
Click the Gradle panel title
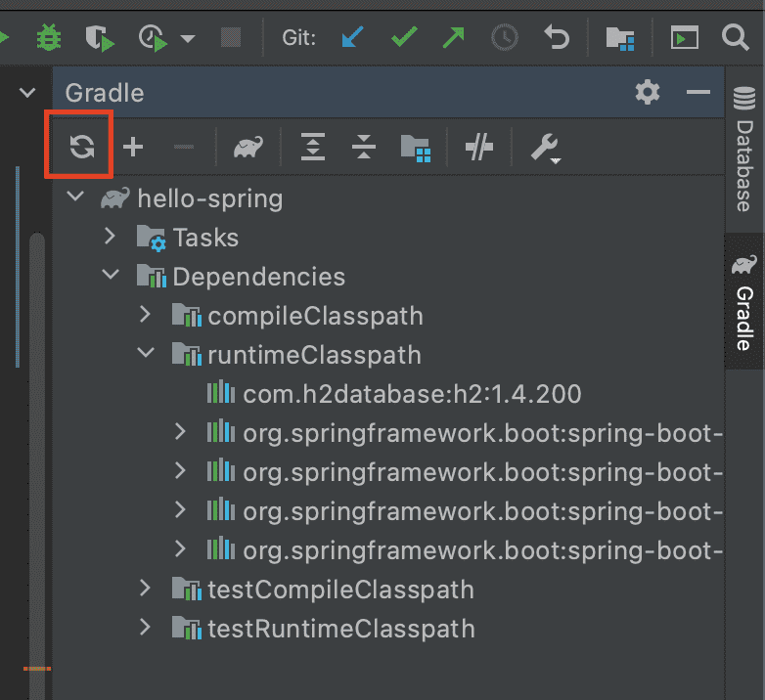(105, 93)
